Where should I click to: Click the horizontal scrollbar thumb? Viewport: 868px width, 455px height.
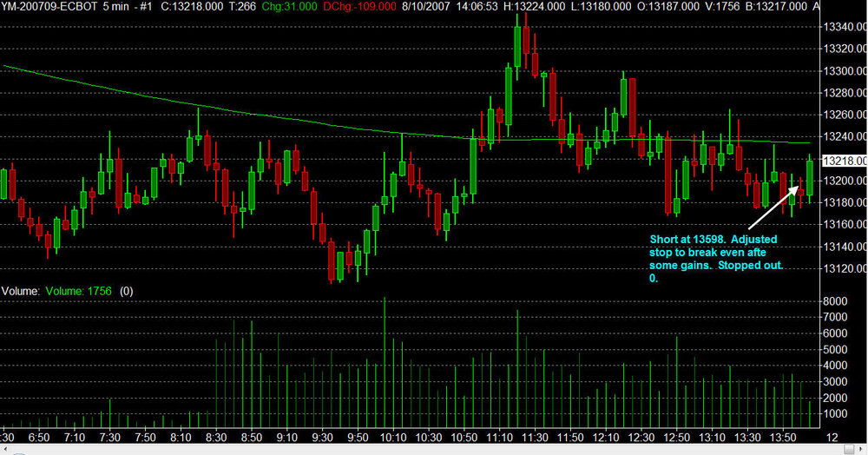pyautogui.click(x=849, y=449)
